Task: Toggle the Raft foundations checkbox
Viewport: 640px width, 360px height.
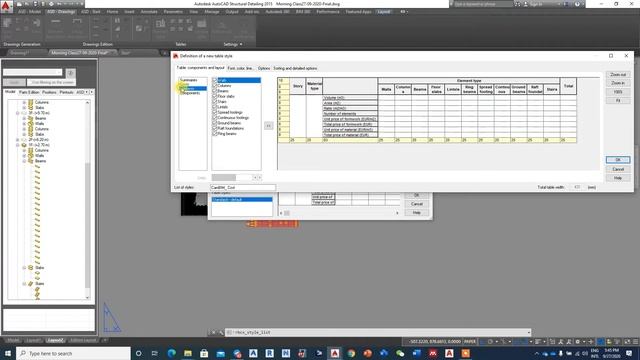Action: (x=215, y=128)
